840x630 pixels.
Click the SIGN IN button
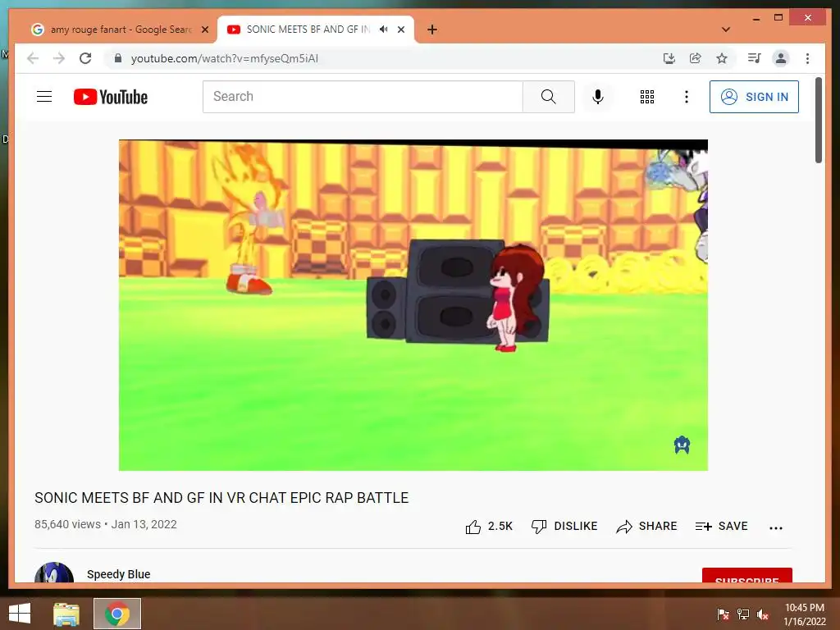[x=754, y=97]
